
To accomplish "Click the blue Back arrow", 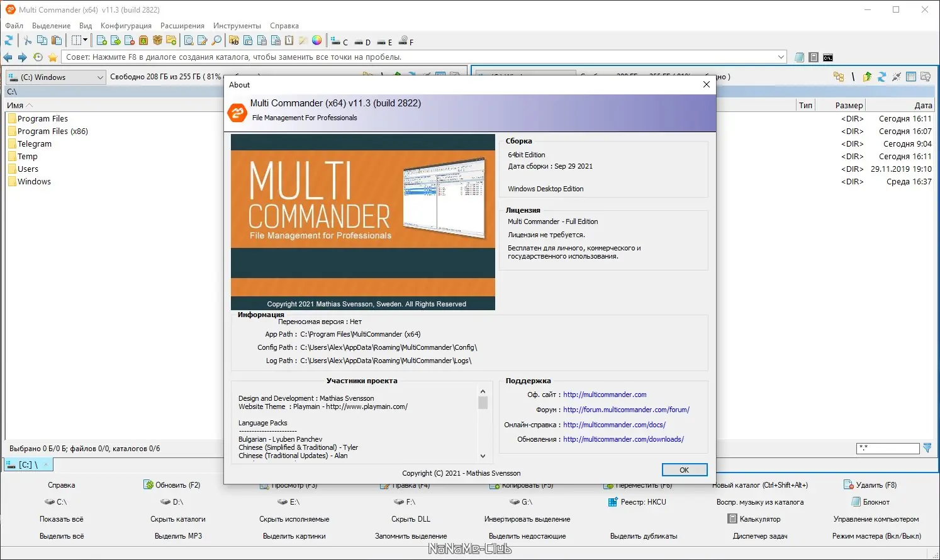I will [x=8, y=57].
